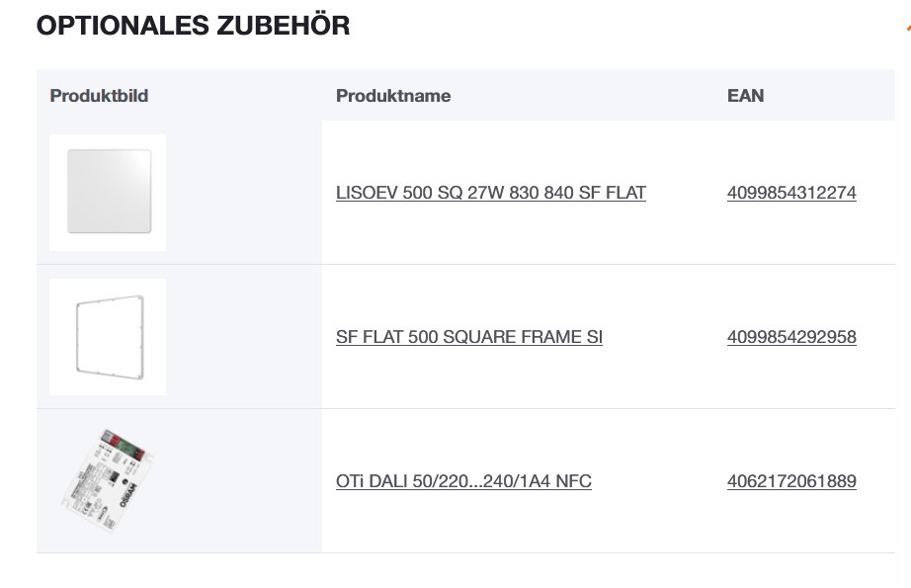Click the EAN number 4062172061889

(790, 481)
